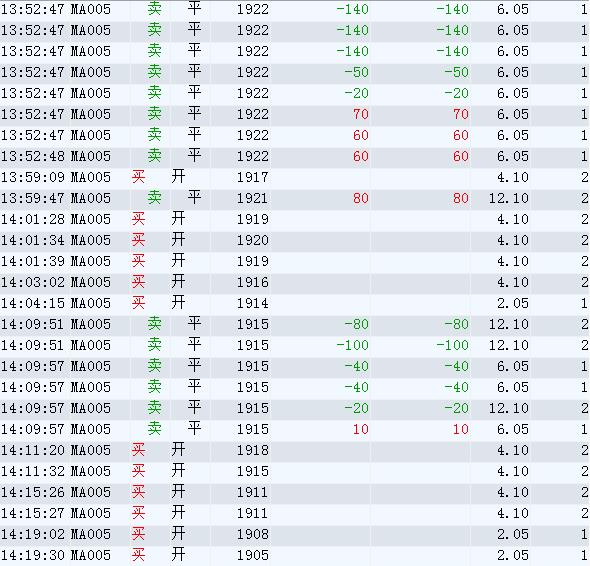This screenshot has height=566, width=590.
Task: Select the 13:59:47 sell trade at 1921
Action: (295, 198)
